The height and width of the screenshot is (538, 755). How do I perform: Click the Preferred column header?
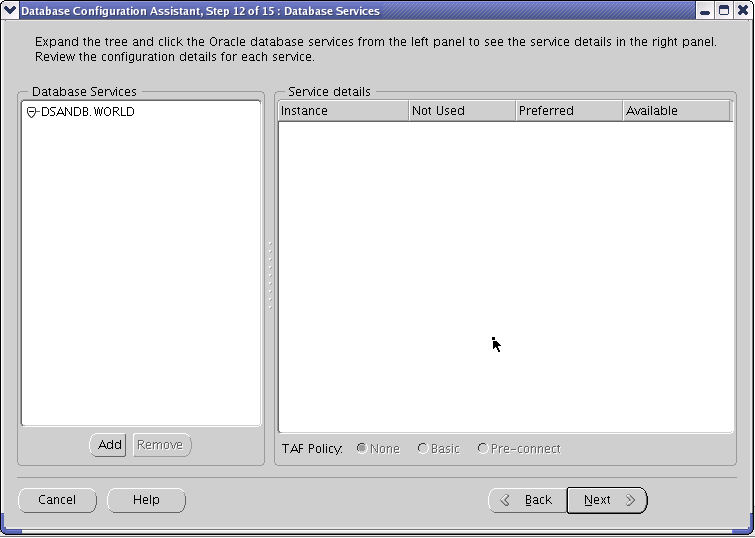(x=569, y=111)
